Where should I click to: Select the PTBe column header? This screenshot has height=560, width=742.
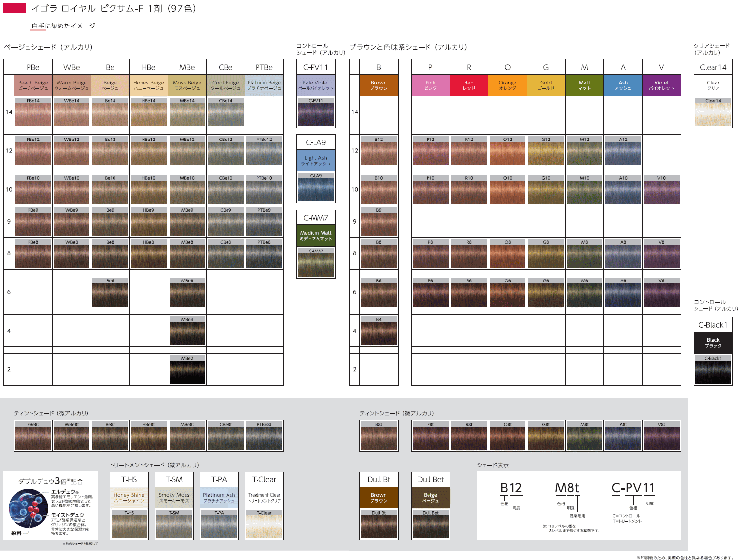(264, 67)
